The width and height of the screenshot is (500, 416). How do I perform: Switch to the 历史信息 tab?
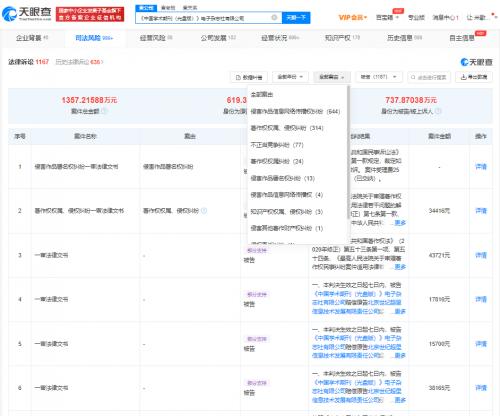pos(404,38)
